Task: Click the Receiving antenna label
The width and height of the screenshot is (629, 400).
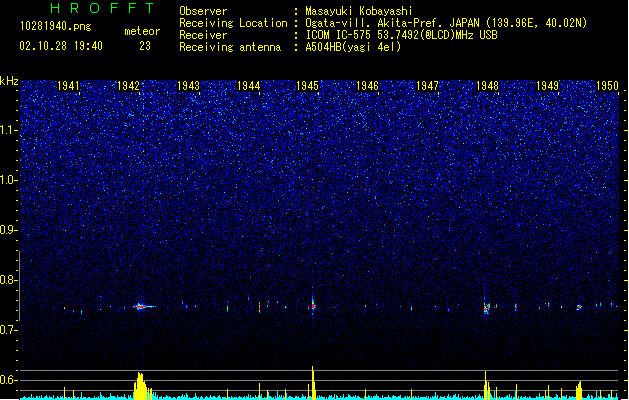Action: (230, 47)
